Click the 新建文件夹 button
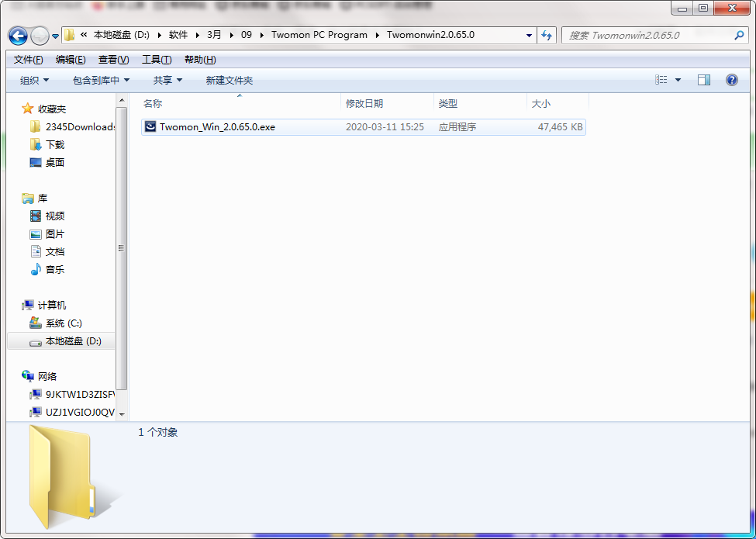This screenshot has width=756, height=539. (x=230, y=81)
